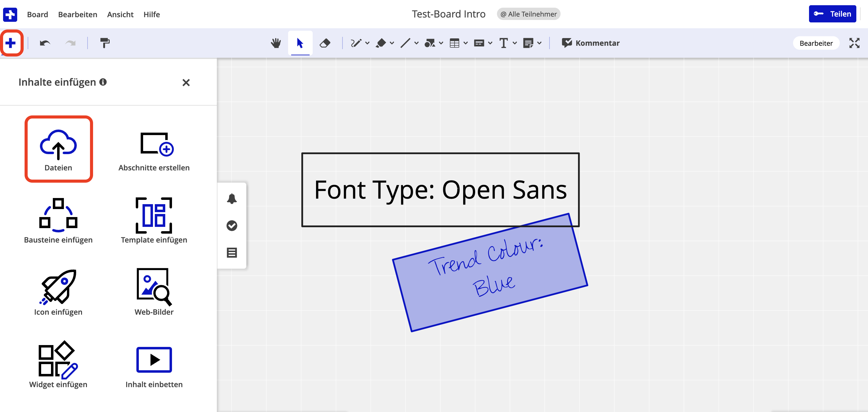Viewport: 868px width, 412px height.
Task: Select Dateien in the insert panel
Action: click(x=58, y=148)
